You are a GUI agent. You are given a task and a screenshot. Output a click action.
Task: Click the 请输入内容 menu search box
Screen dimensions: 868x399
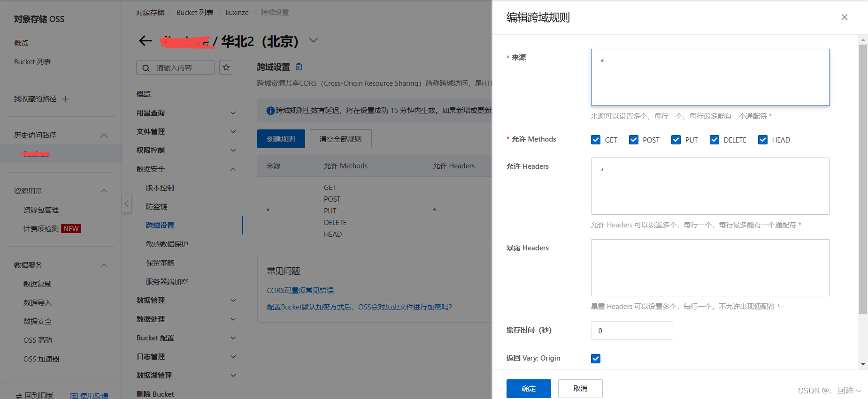click(x=175, y=68)
